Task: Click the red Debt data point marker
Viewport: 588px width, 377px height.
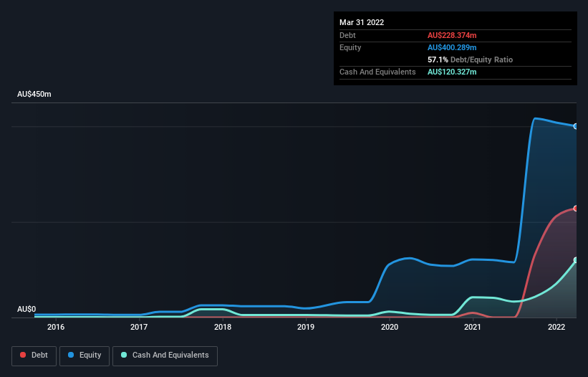Action: (576, 209)
